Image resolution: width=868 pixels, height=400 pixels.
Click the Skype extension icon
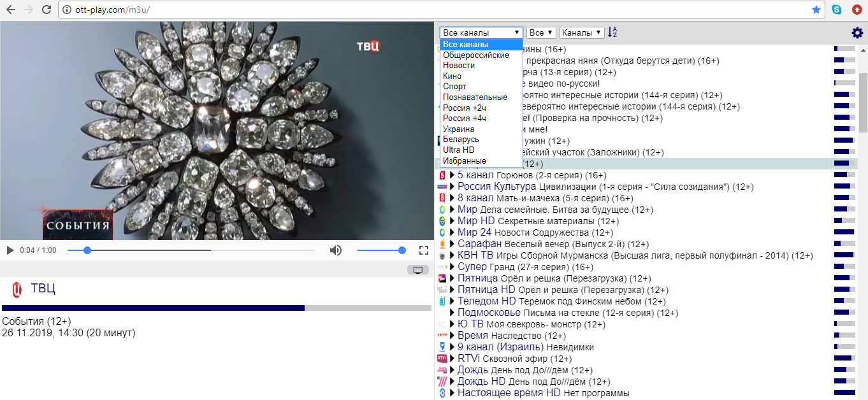pyautogui.click(x=836, y=10)
